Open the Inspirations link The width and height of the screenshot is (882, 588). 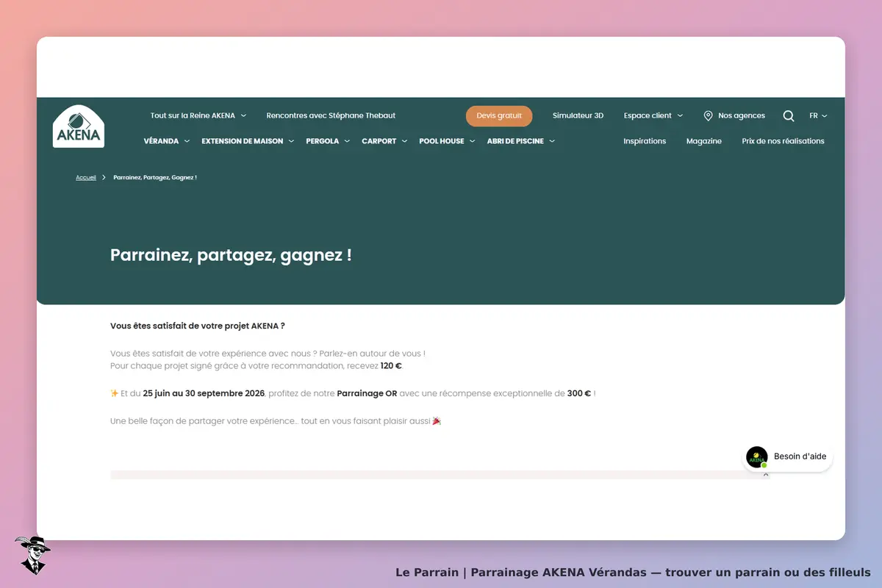coord(645,141)
